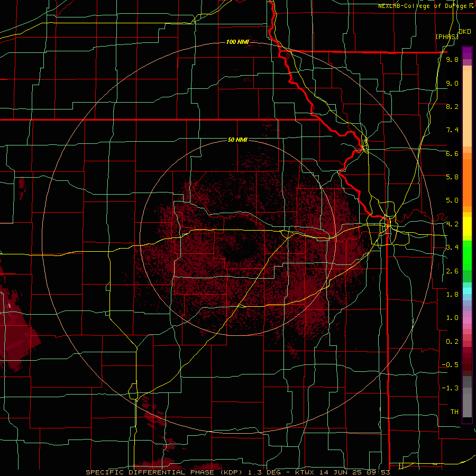Click the OKD label above the color scale

click(464, 32)
